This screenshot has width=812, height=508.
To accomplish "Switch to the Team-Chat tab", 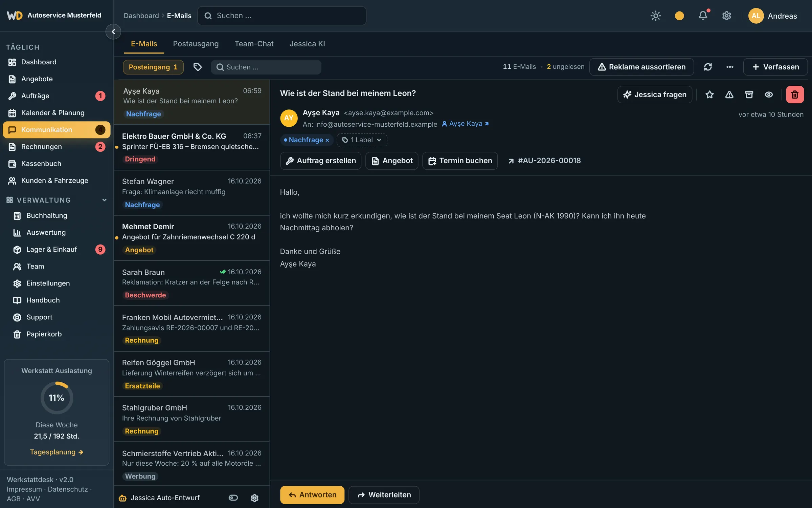I will [x=254, y=44].
